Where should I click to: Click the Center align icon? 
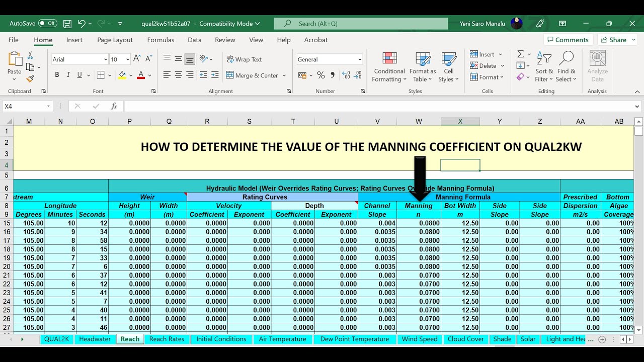tap(178, 75)
